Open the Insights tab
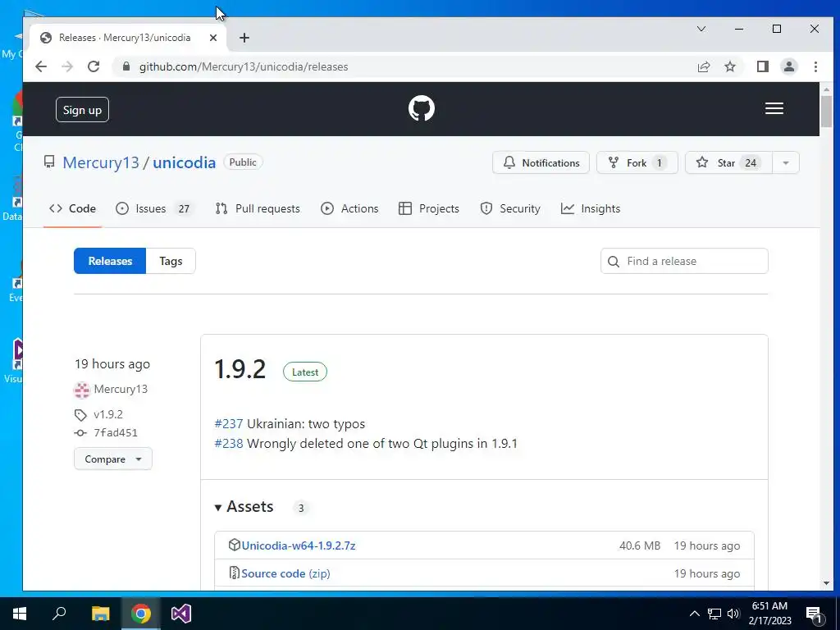 tap(591, 208)
